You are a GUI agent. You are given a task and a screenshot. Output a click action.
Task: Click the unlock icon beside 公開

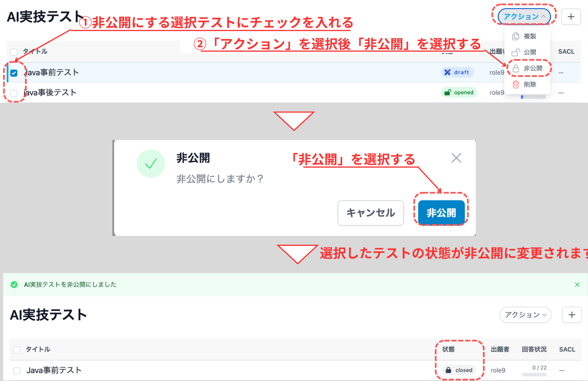pyautogui.click(x=515, y=52)
